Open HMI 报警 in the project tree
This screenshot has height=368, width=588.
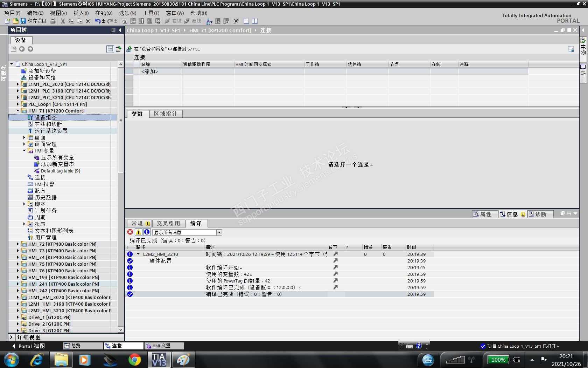pyautogui.click(x=44, y=184)
